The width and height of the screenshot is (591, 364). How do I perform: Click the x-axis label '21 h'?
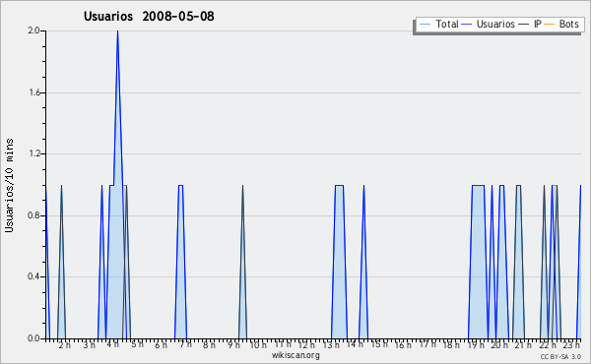[524, 344]
